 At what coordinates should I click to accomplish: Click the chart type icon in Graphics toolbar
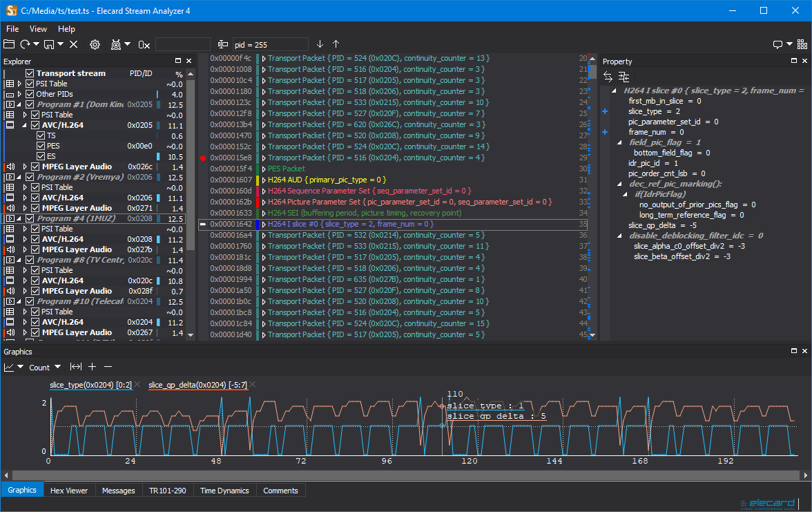[11, 367]
